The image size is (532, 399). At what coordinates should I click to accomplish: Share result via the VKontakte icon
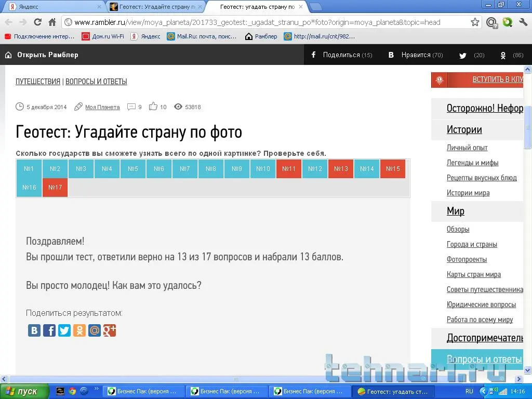[34, 330]
